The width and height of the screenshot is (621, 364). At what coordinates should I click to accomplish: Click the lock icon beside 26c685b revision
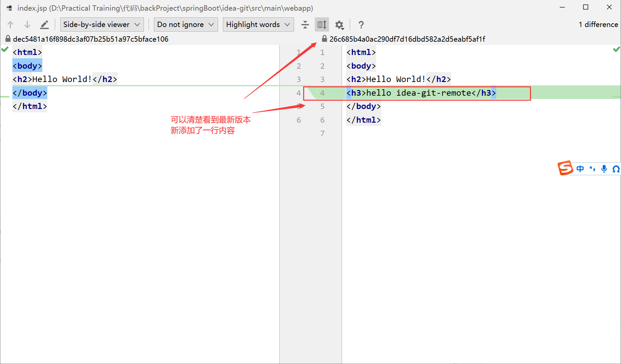[x=324, y=39]
